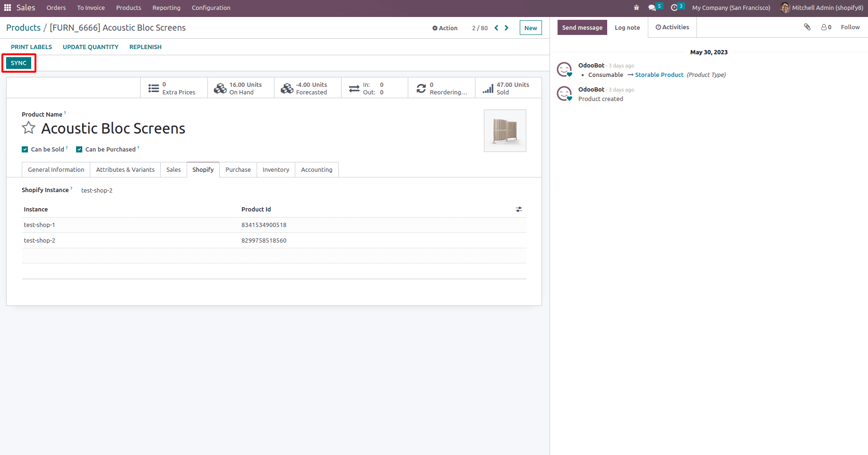Open the Action gear dropdown
868x455 pixels.
[x=445, y=28]
